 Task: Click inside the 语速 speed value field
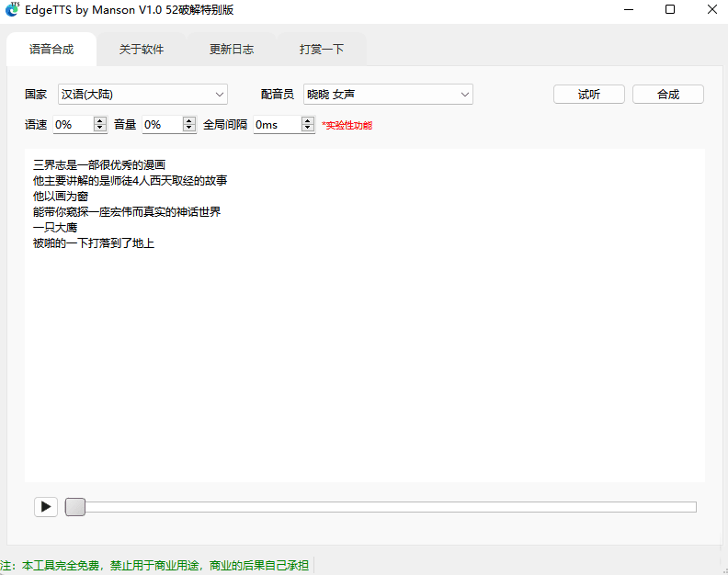tap(72, 124)
